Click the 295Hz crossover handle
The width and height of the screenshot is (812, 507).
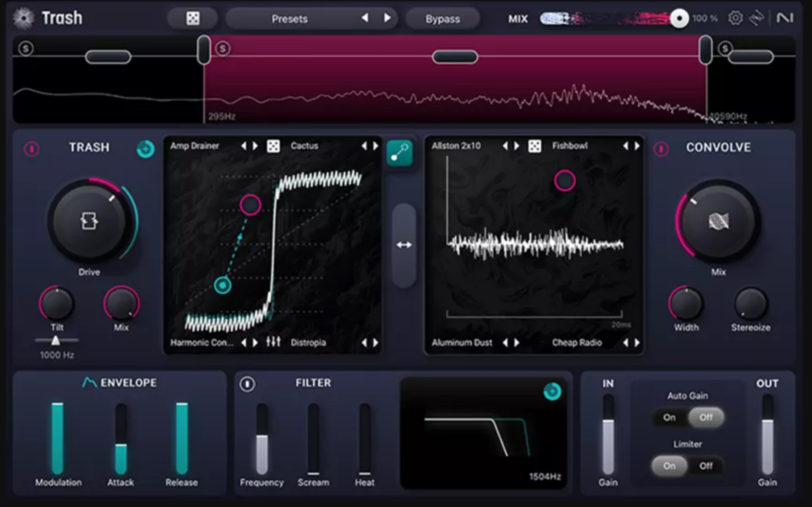coord(204,49)
